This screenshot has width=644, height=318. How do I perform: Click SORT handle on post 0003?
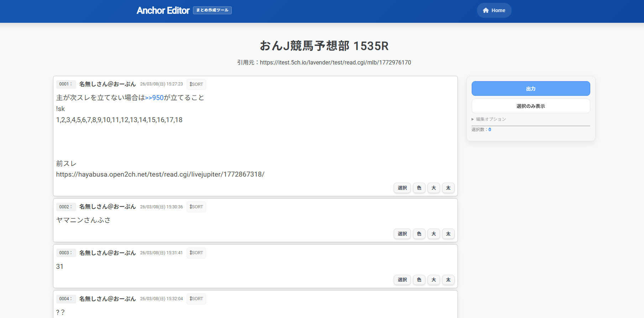(x=196, y=253)
